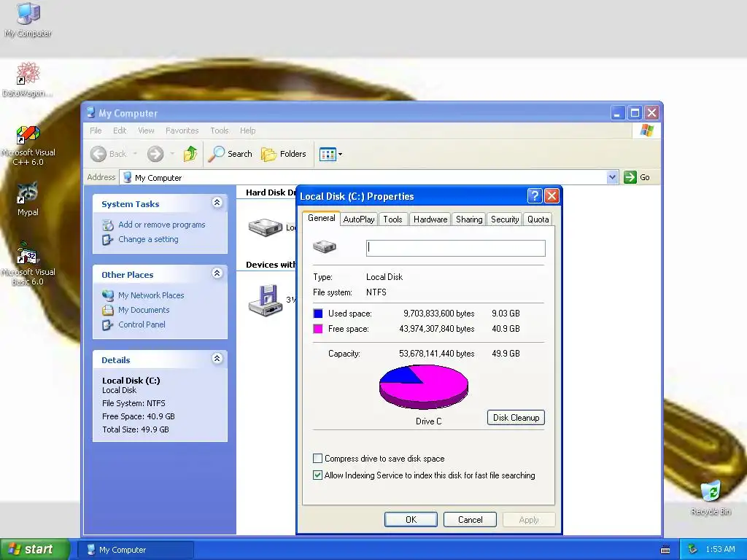Click the Back arrow in My Computer
Image resolution: width=747 pixels, height=560 pixels.
point(98,154)
